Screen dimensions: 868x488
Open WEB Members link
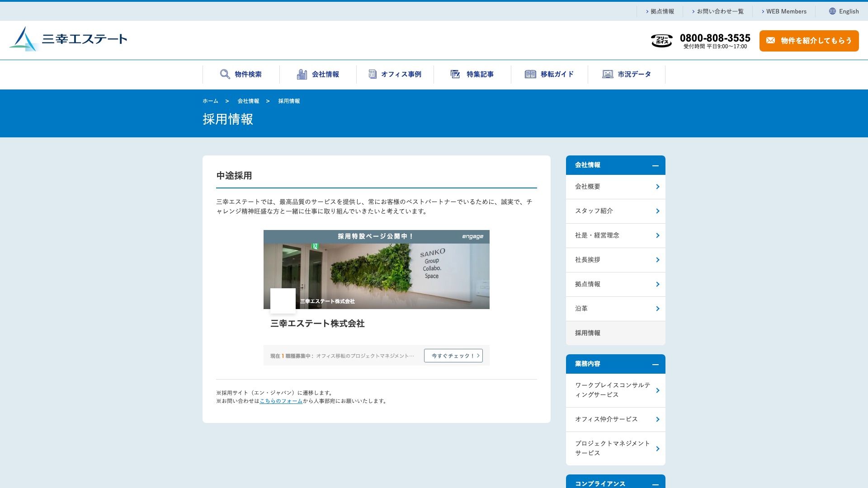784,11
